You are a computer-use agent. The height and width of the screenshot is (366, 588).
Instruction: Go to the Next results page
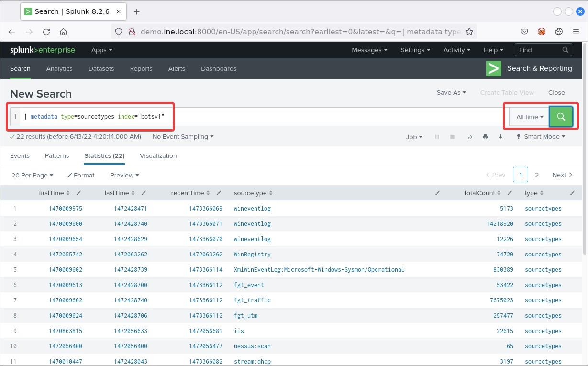pos(562,175)
